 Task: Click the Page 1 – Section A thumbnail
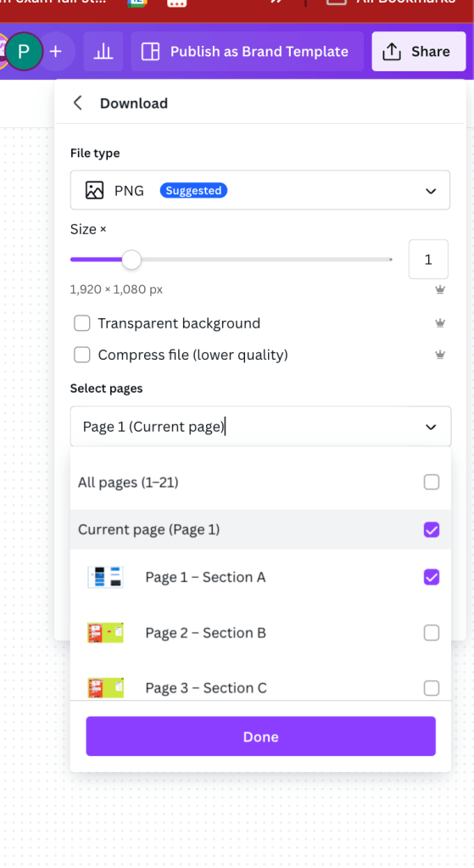[106, 577]
